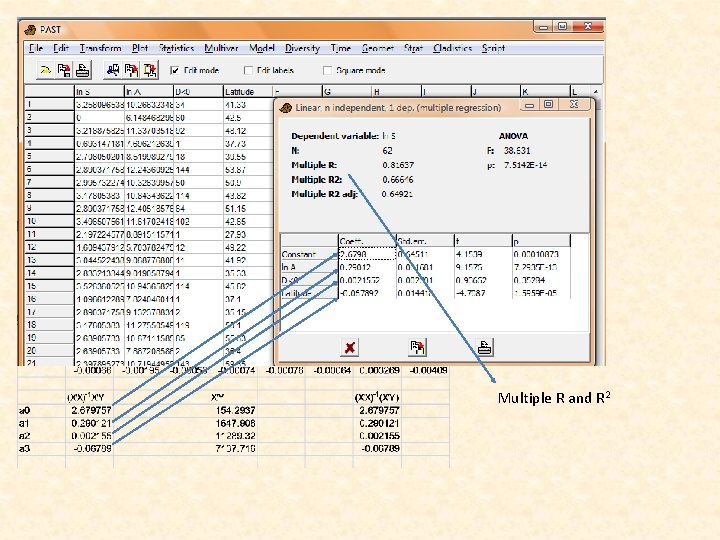Click Latitude cell with value 27.93
The width and height of the screenshot is (720, 540).
pyautogui.click(x=248, y=234)
